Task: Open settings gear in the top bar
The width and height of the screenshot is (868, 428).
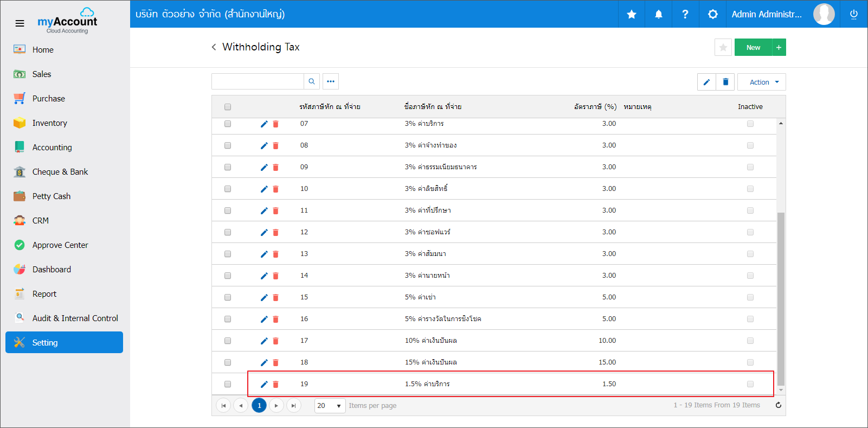Action: pos(713,14)
